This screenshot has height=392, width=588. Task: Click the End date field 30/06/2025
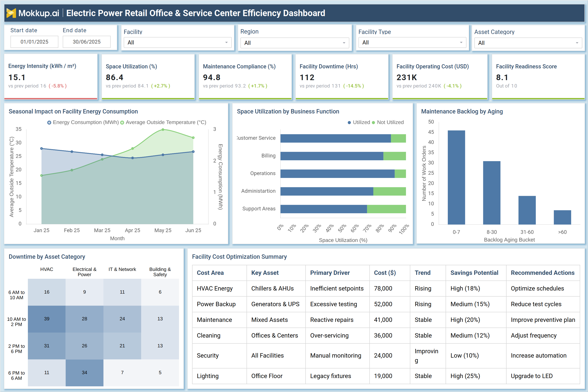(86, 42)
